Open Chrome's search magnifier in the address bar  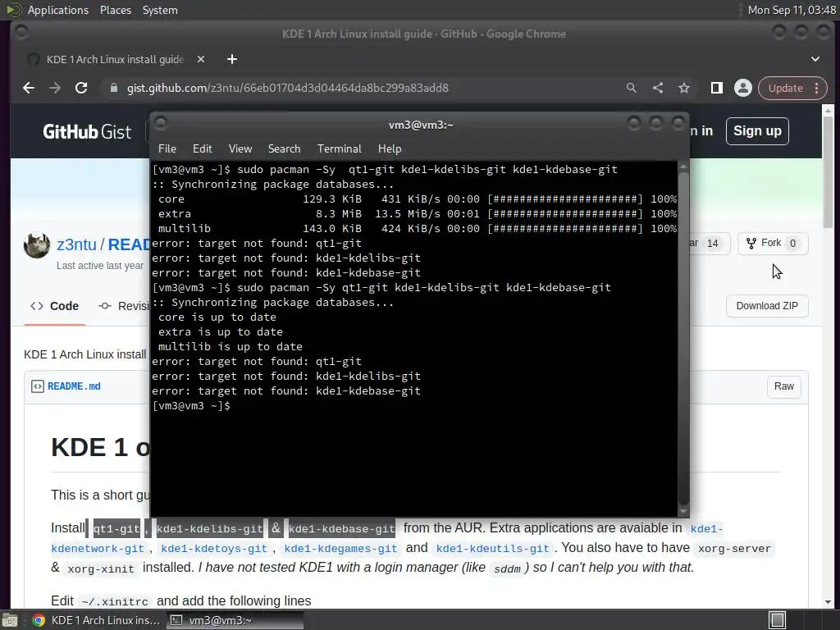click(x=632, y=88)
